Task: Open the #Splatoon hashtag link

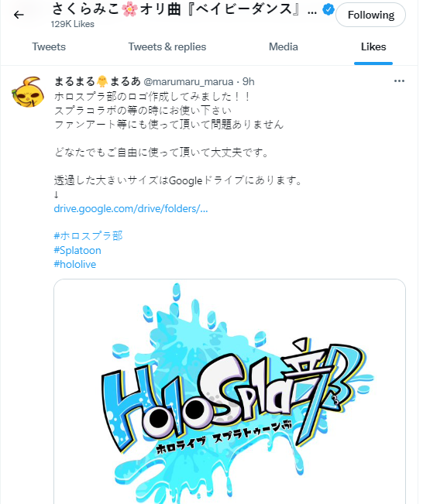Action: point(77,250)
